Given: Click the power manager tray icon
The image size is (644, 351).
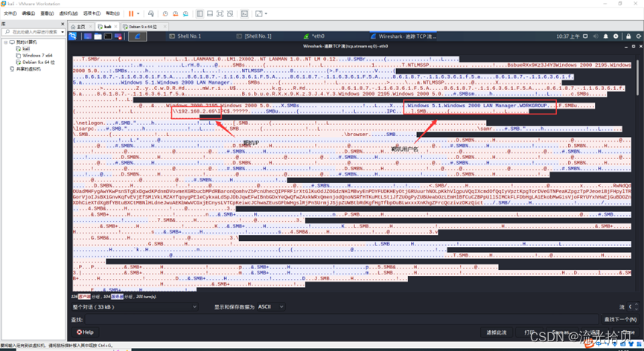Looking at the screenshot, I should tap(616, 36).
